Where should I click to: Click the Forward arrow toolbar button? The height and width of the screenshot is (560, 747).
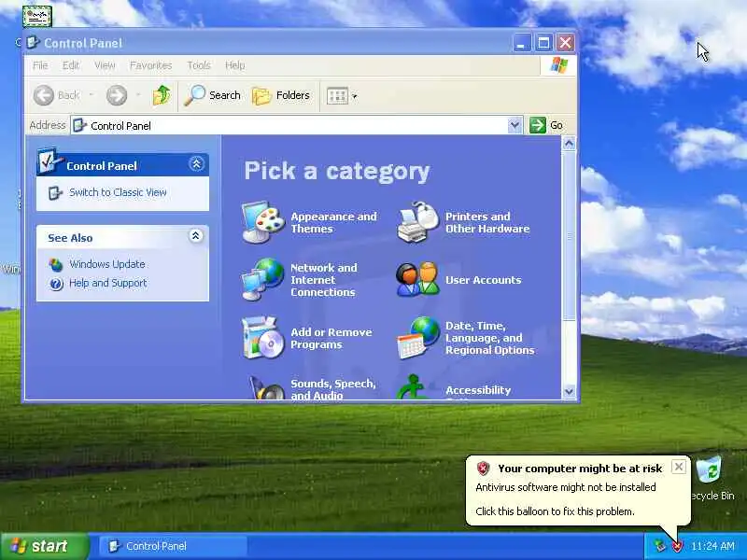(x=117, y=95)
